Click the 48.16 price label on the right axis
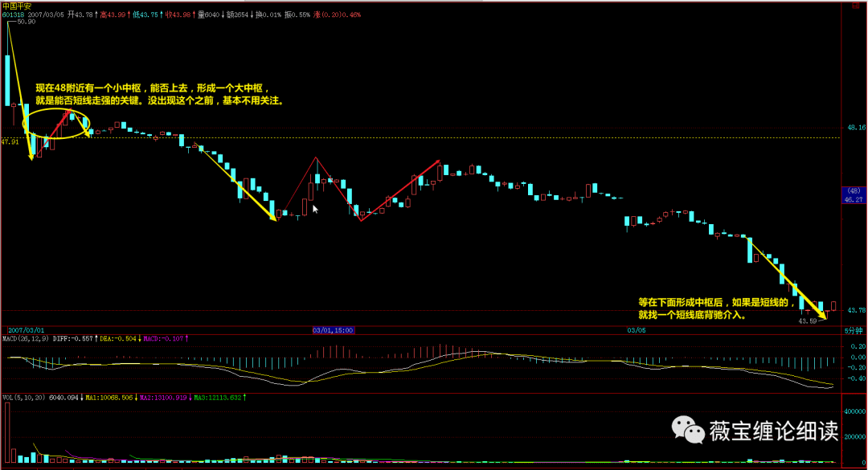Viewport: 868px width, 470px height. [857, 127]
